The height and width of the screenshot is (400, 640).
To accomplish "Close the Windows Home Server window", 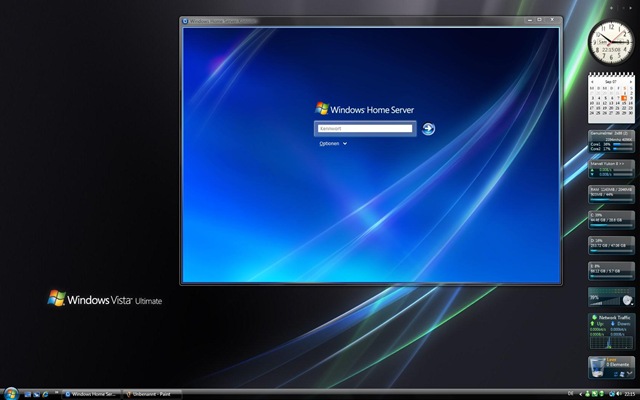I will point(552,20).
